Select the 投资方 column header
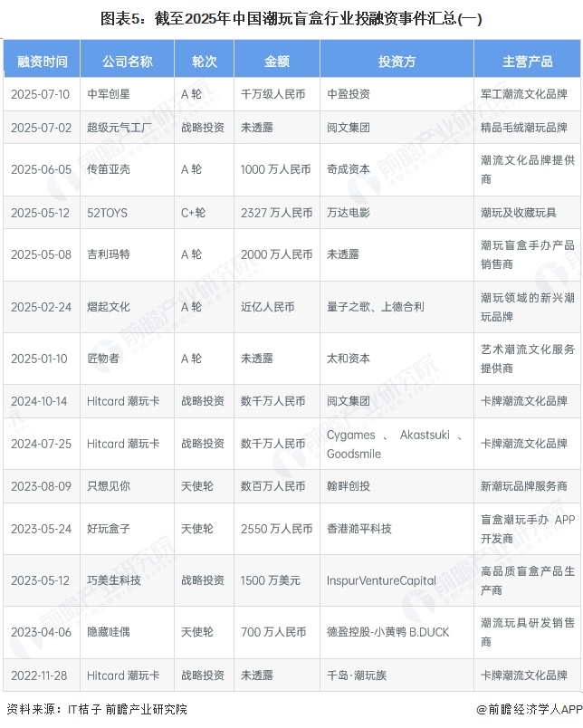This screenshot has height=728, width=583. (x=396, y=62)
